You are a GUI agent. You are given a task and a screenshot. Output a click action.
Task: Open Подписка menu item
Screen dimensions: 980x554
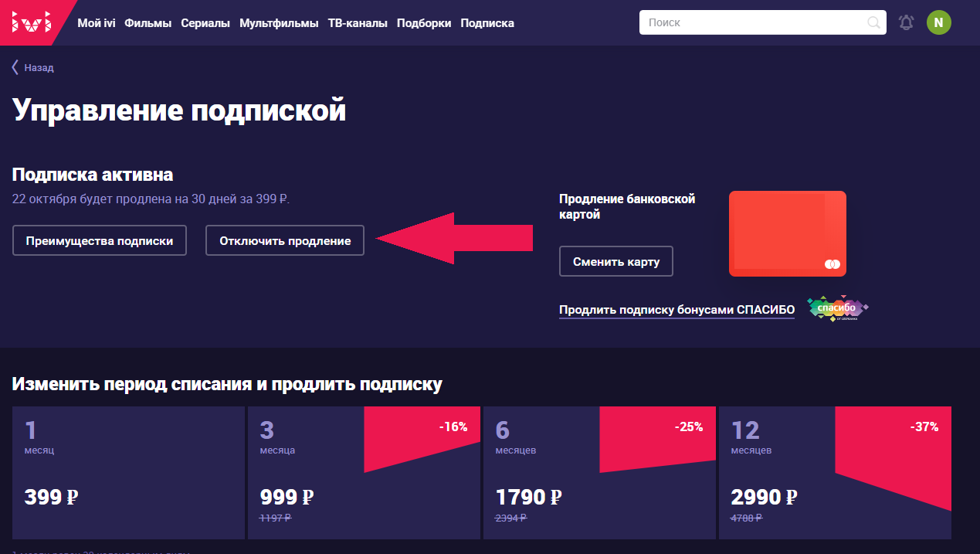[x=487, y=23]
